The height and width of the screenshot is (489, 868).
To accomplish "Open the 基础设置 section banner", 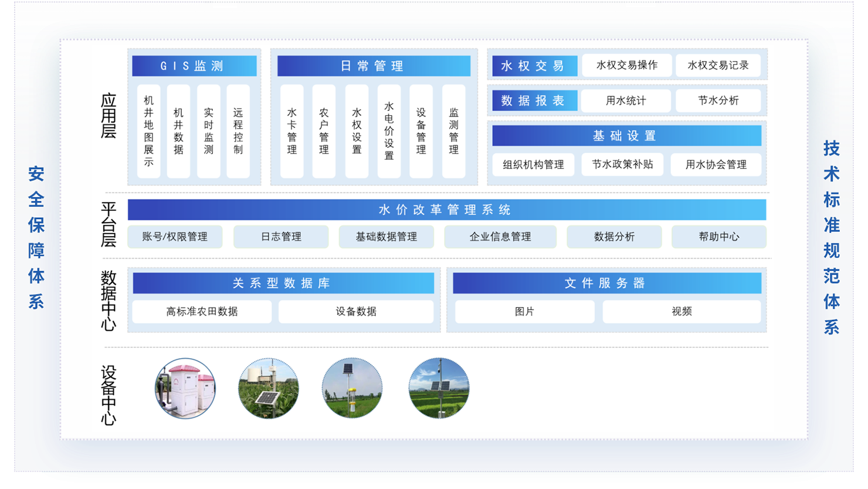I will [626, 135].
